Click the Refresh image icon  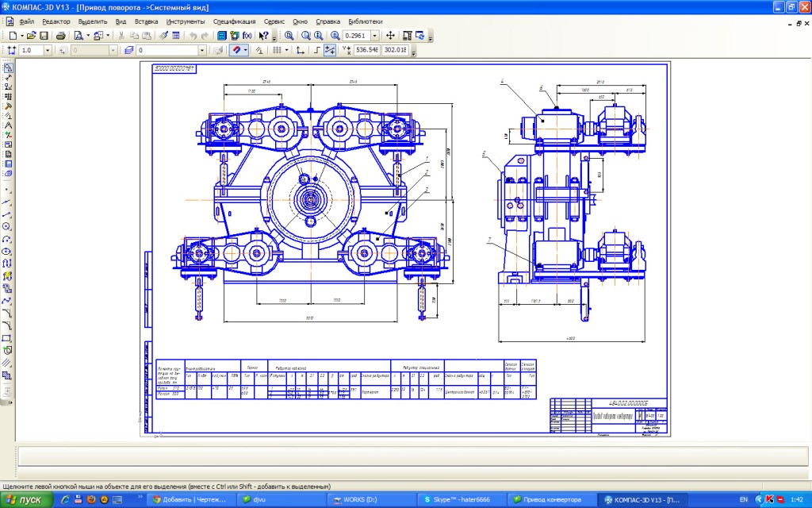420,36
